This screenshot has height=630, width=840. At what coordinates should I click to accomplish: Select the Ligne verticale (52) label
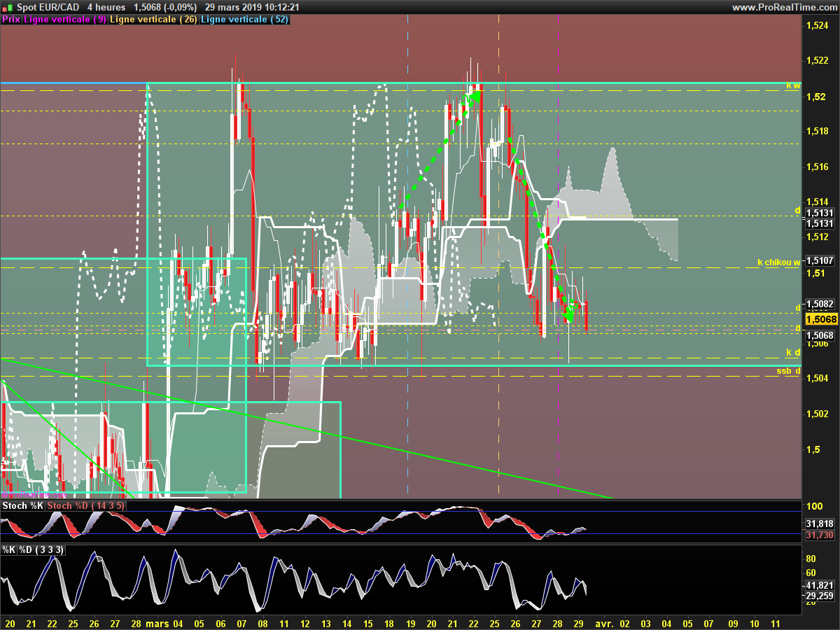point(244,20)
